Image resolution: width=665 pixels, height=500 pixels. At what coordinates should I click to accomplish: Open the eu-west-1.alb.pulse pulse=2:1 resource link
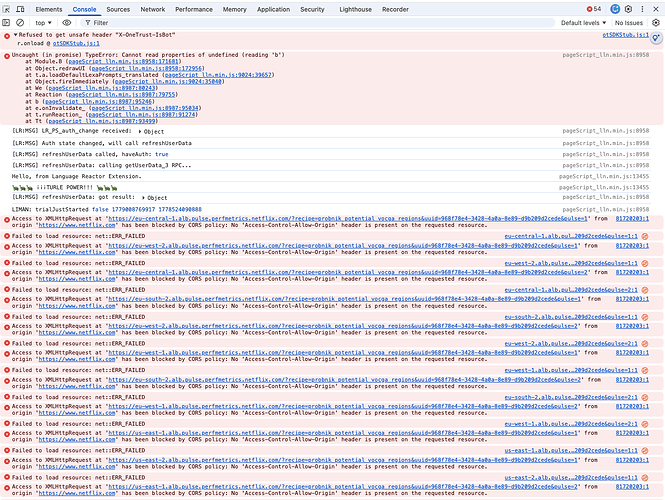571,424
